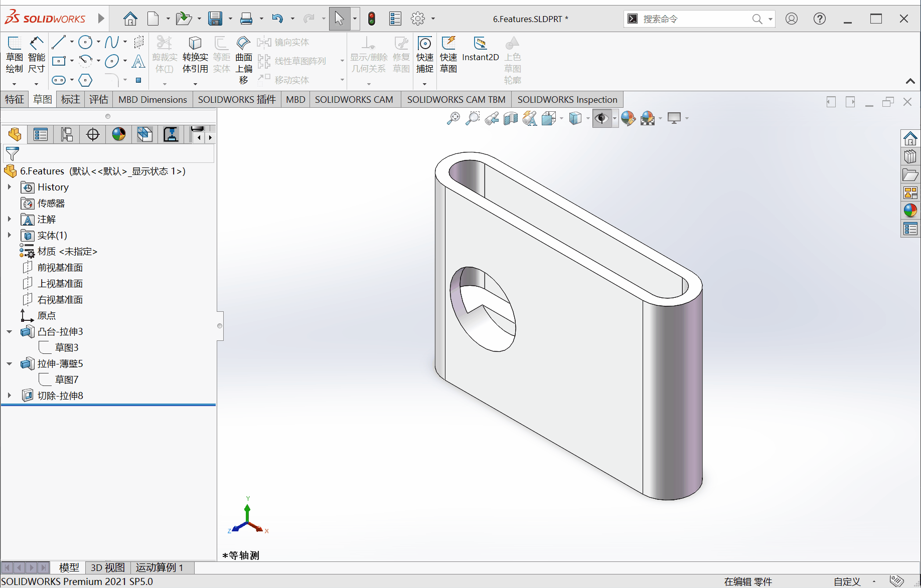Print with the printer icon

point(246,19)
